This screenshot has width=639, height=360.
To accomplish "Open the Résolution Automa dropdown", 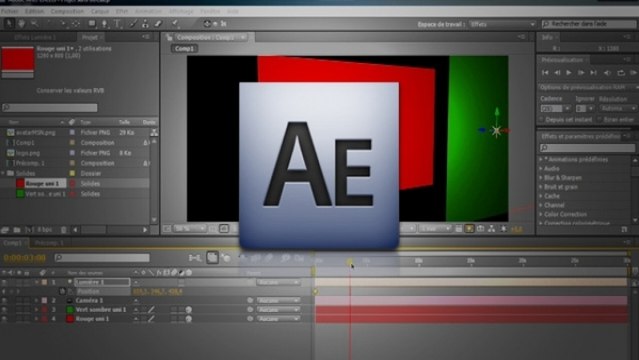I will click(x=618, y=108).
